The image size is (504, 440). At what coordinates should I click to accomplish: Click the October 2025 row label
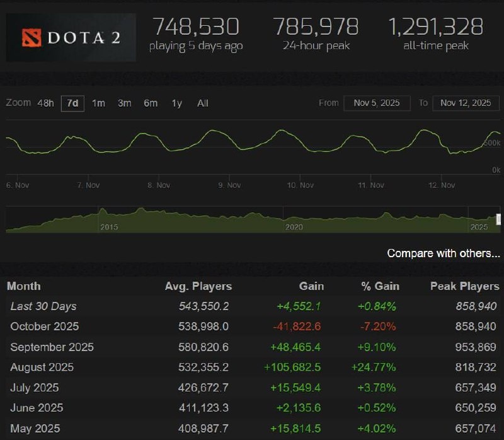[x=44, y=327]
